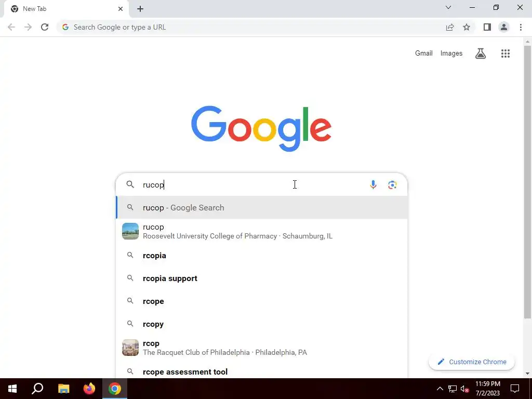Click the browser forward arrow

28,27
